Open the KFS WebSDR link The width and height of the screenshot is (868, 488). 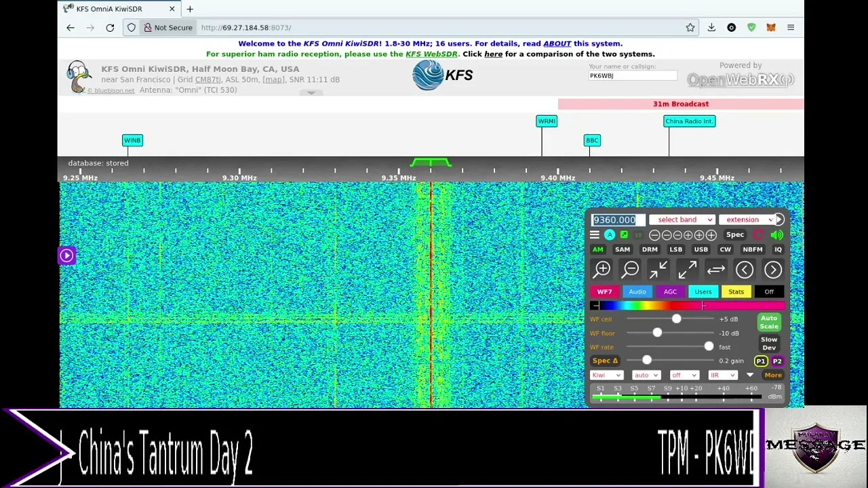point(431,54)
